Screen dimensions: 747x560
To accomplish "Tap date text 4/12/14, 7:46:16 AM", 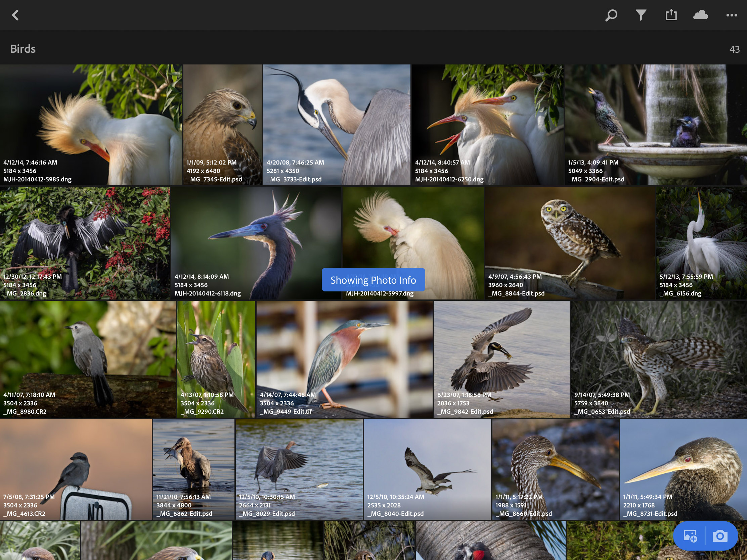I will pos(30,162).
